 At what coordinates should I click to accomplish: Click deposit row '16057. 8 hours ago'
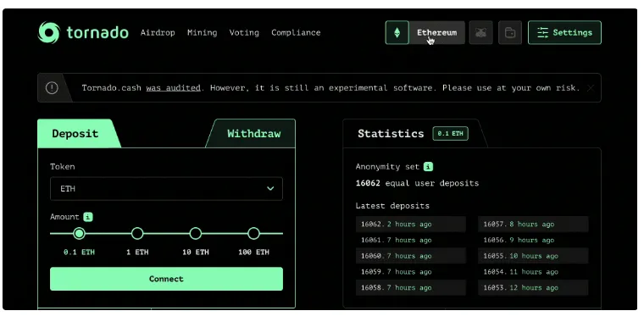click(x=533, y=225)
